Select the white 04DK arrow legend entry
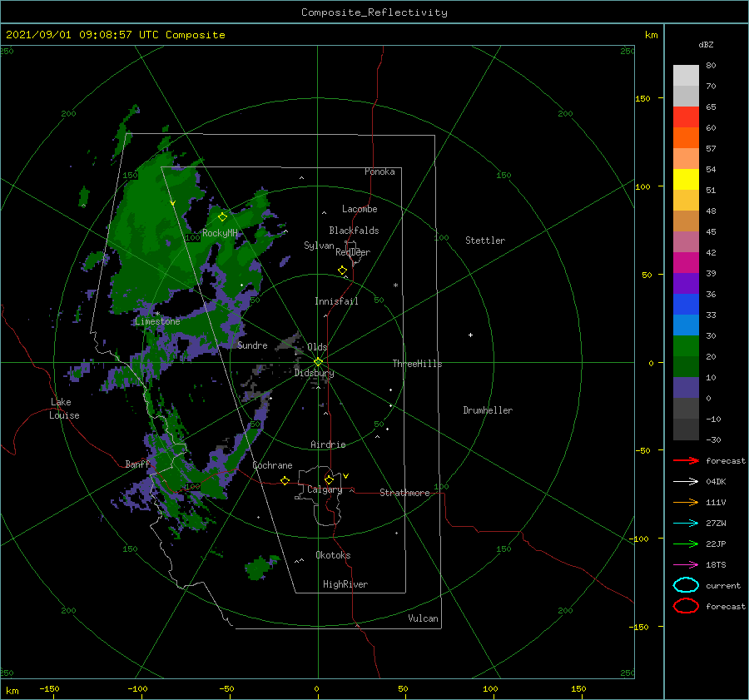 click(686, 482)
